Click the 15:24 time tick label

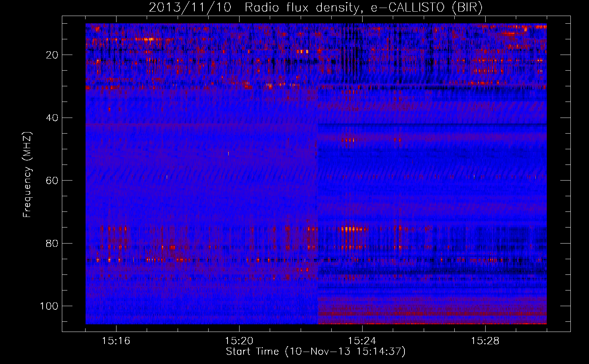tap(362, 341)
